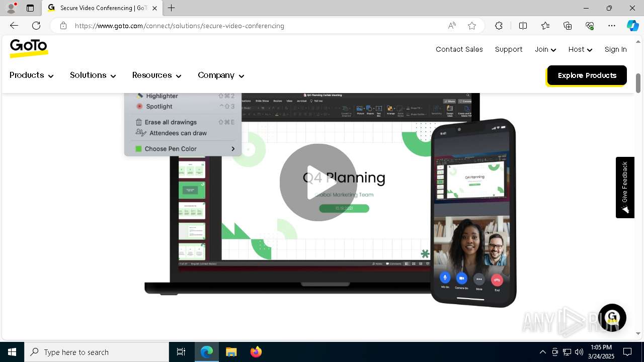This screenshot has height=362, width=644.
Task: Show hidden tray icons
Action: point(542,352)
